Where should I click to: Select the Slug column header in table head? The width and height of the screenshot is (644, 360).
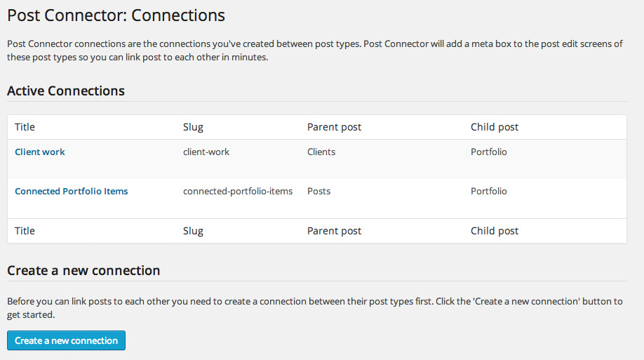point(193,127)
